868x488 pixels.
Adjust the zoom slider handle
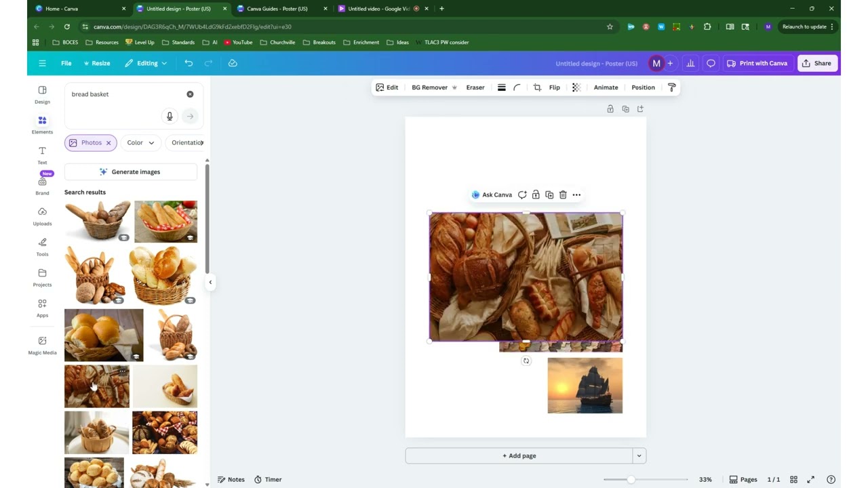(x=631, y=479)
